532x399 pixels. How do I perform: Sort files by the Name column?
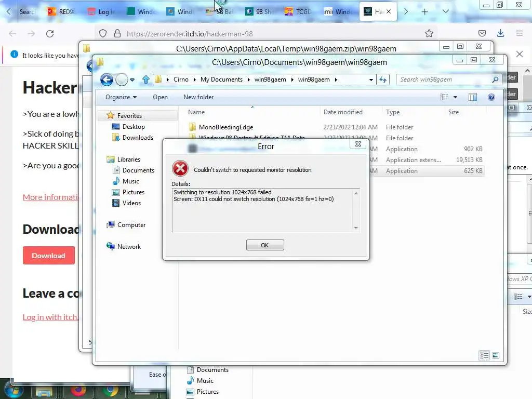click(196, 112)
